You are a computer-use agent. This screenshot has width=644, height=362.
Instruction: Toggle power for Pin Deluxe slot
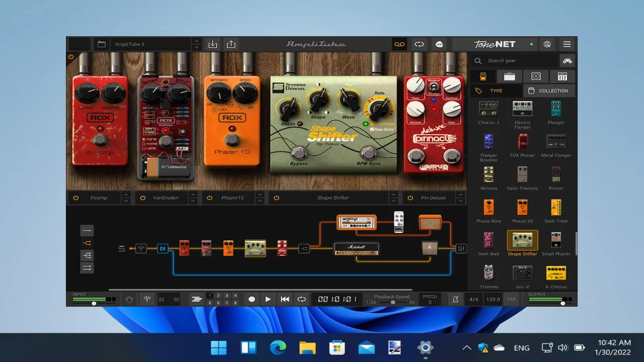(x=410, y=198)
